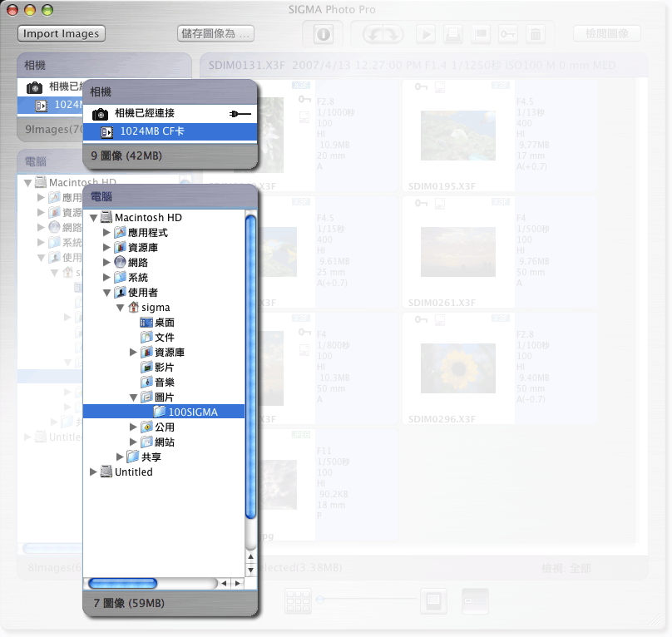Select the 1024MB CF卡 card entry

pyautogui.click(x=170, y=131)
